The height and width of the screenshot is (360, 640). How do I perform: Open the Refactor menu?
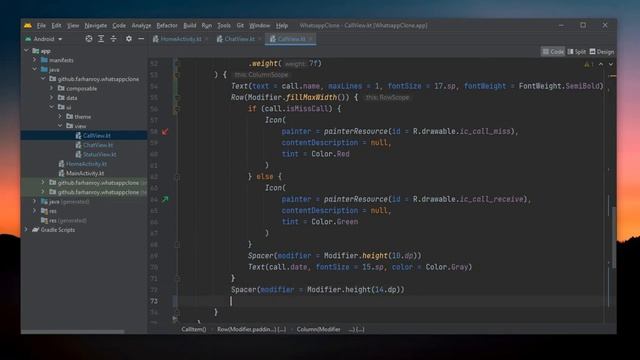[167, 25]
